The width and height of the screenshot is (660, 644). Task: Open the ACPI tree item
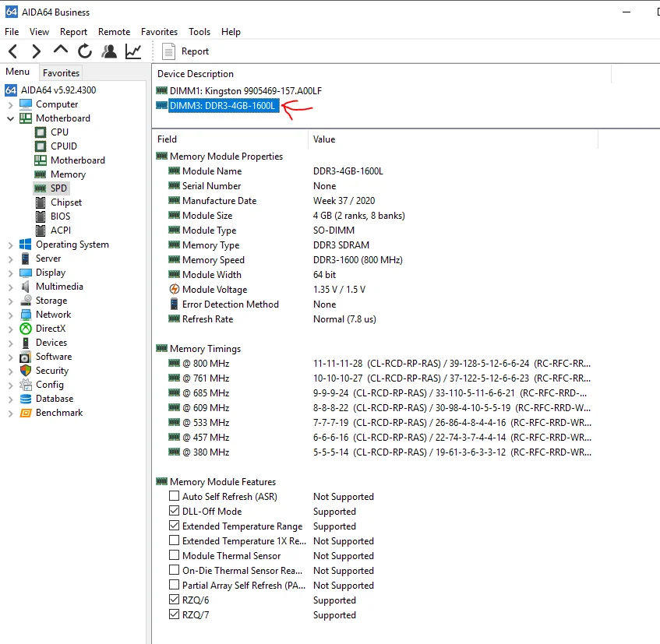point(61,230)
